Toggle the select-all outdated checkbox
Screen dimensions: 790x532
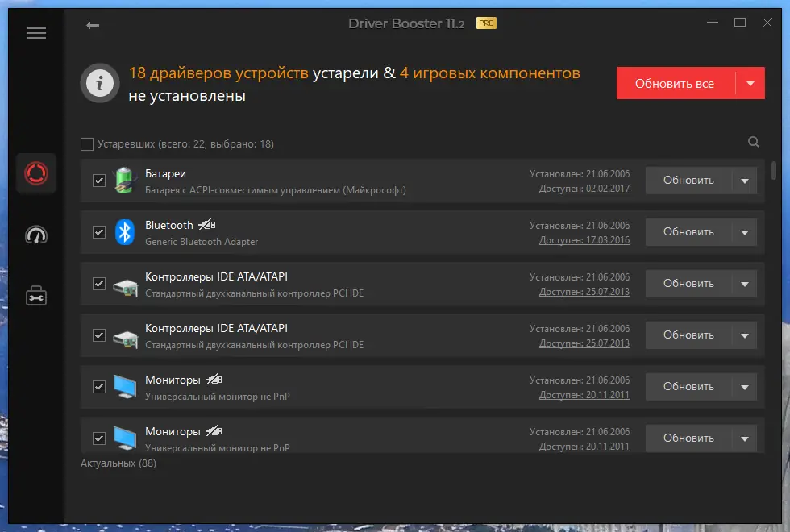87,144
